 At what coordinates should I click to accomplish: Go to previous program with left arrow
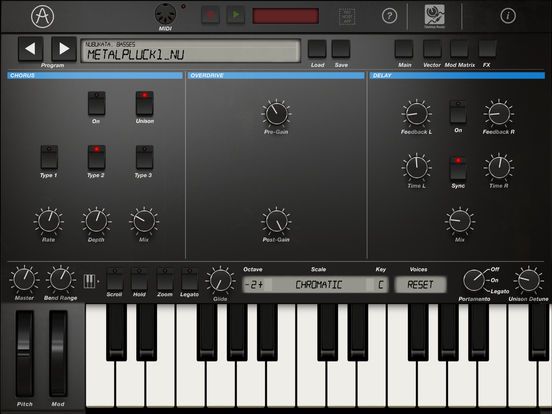pos(30,49)
